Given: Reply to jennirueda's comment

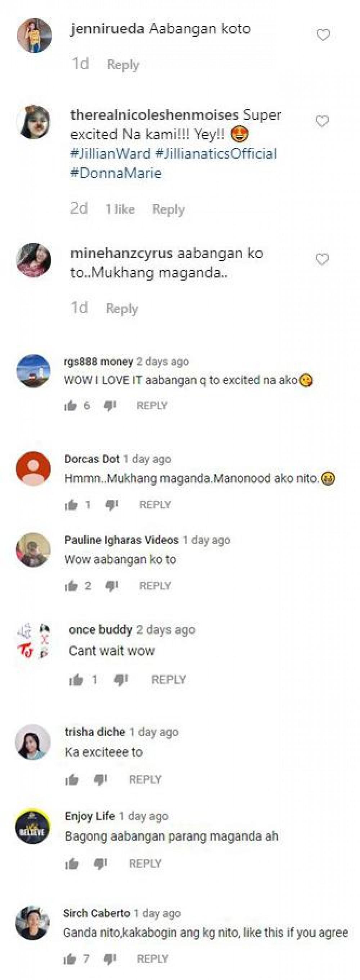Looking at the screenshot, I should [x=123, y=65].
